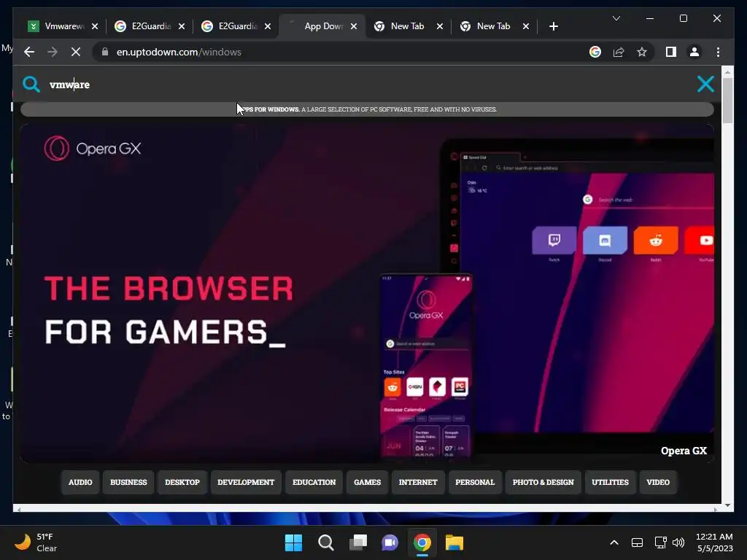Open the Windows Start menu
This screenshot has height=560, width=747.
[x=293, y=542]
